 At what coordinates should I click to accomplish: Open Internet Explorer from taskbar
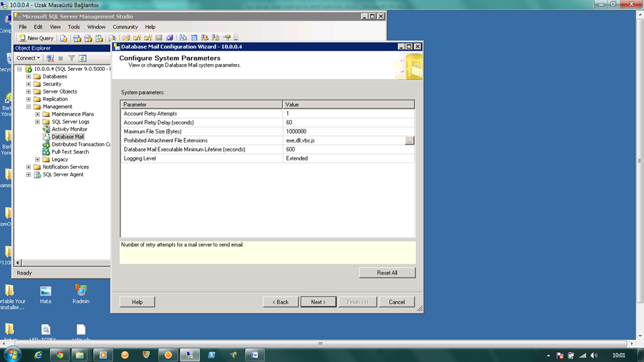38,355
